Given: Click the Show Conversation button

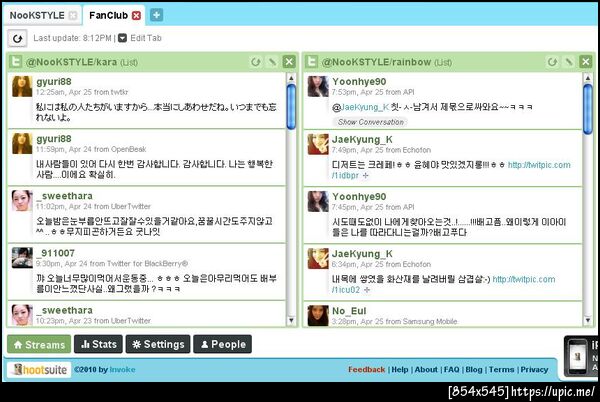Looking at the screenshot, I should [x=370, y=122].
